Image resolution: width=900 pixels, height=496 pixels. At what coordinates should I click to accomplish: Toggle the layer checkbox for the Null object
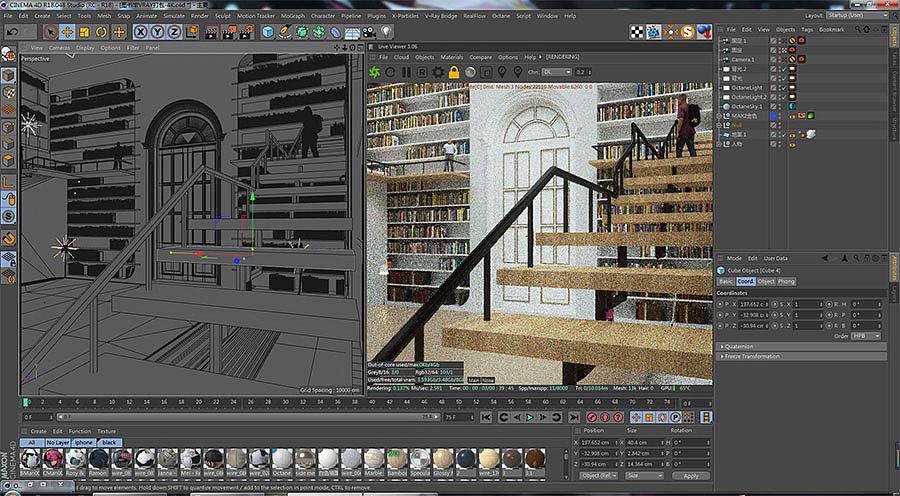774,125
